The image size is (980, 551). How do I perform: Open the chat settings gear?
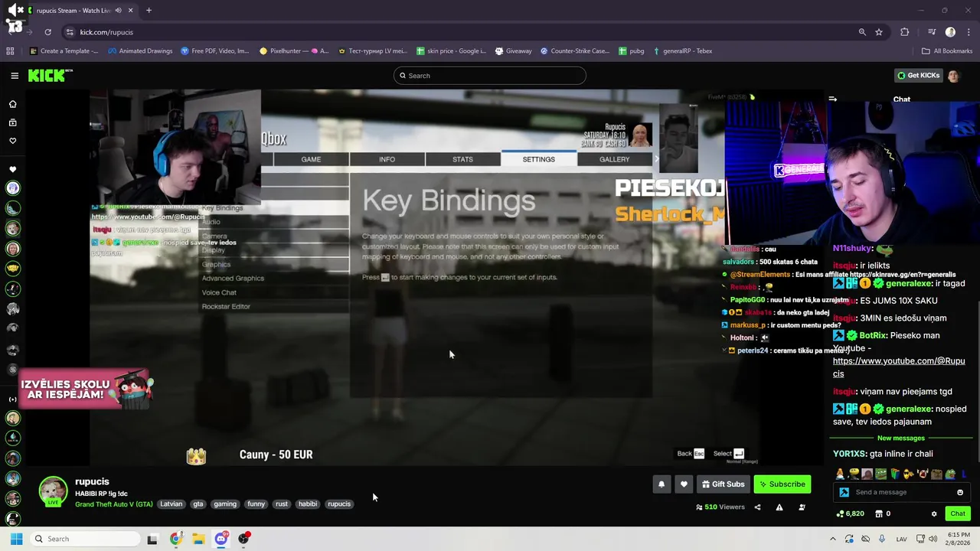[933, 514]
